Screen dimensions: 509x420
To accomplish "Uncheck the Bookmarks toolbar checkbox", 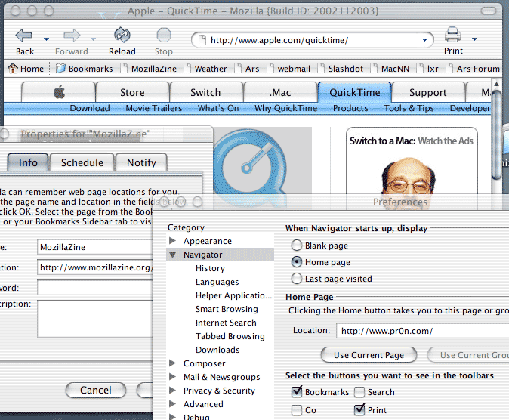I will click(297, 392).
